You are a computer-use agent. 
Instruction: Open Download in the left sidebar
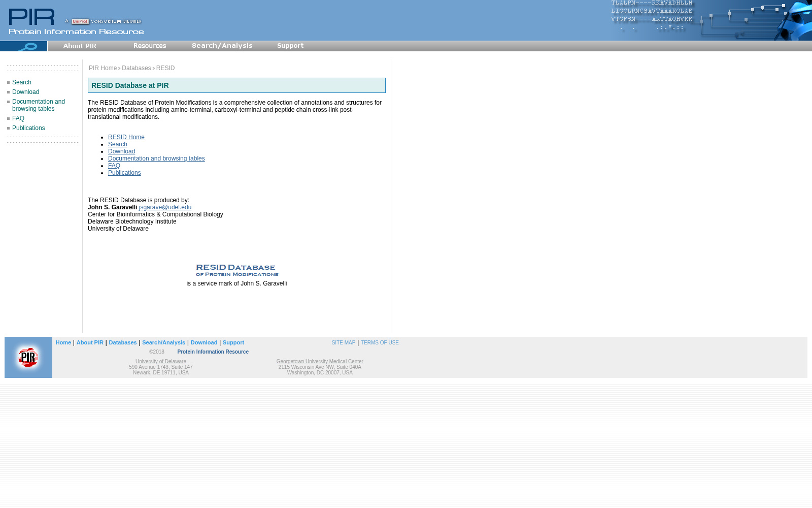[x=26, y=92]
